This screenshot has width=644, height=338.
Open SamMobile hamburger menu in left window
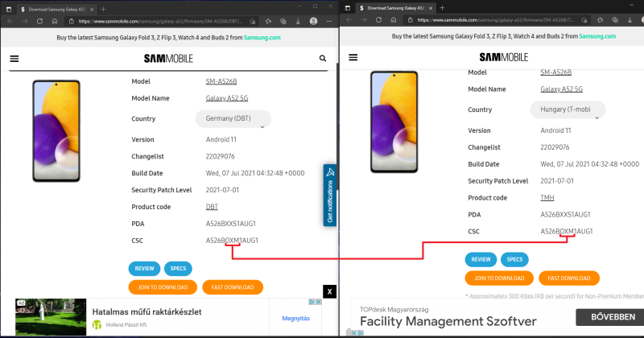point(14,59)
